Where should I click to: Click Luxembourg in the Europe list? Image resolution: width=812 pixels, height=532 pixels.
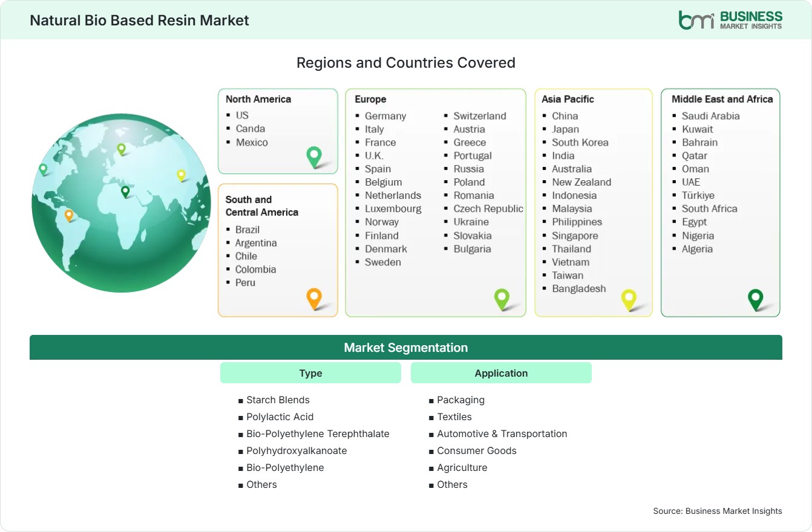[x=393, y=209]
